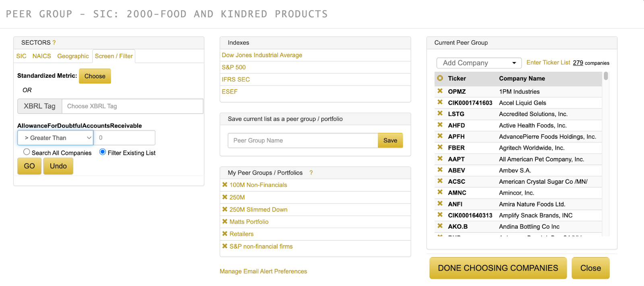Click the Choose XBRL Tag input field
Viewport: 644px width, 286px height.
click(132, 106)
